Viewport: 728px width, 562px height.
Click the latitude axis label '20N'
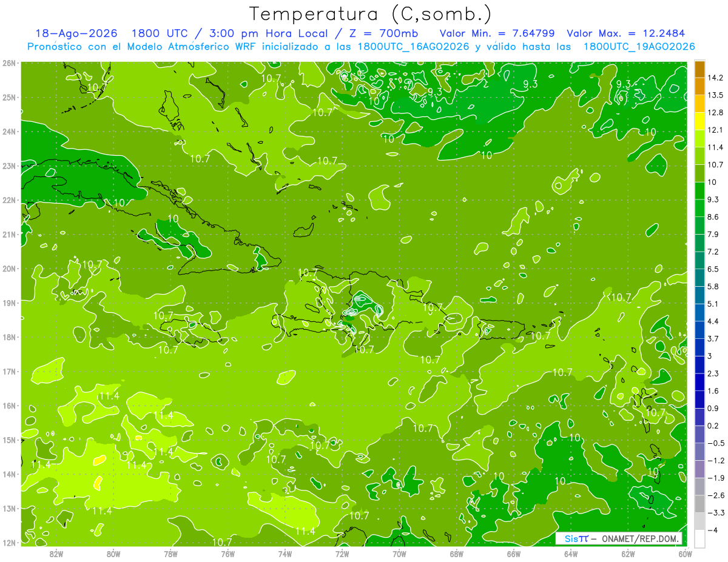[x=9, y=269]
